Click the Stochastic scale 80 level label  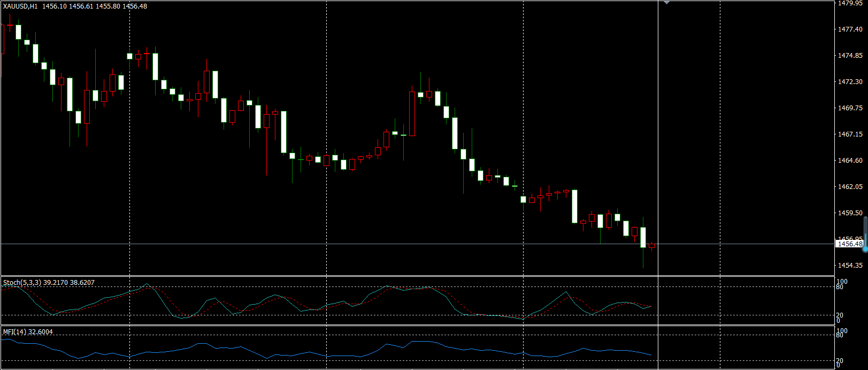click(840, 287)
